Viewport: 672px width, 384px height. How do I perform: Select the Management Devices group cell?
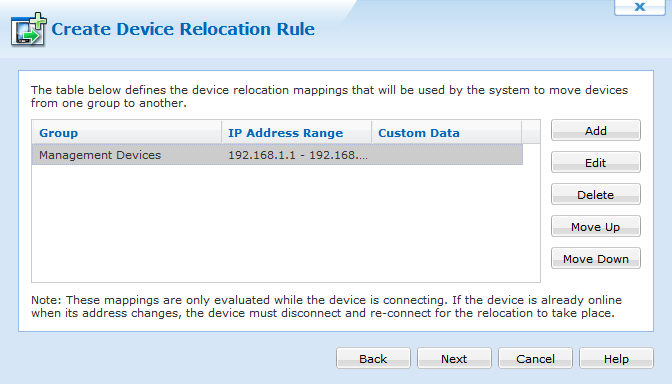click(x=127, y=155)
